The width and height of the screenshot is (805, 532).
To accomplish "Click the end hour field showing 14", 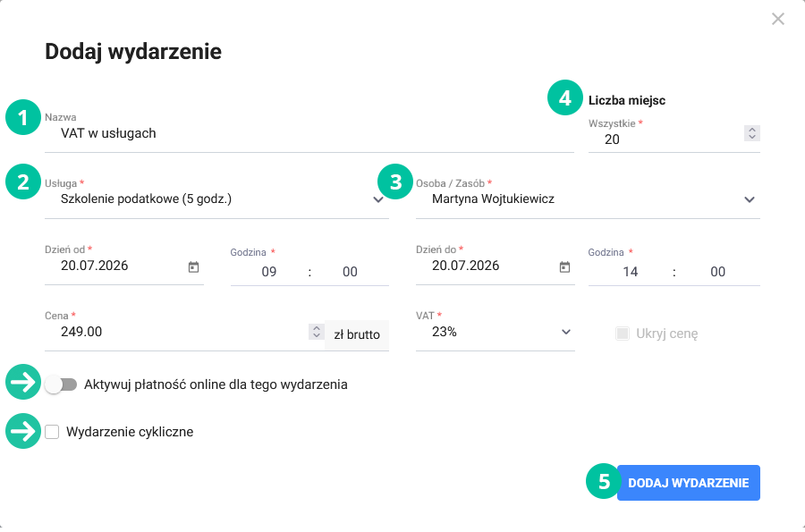I will (x=631, y=272).
